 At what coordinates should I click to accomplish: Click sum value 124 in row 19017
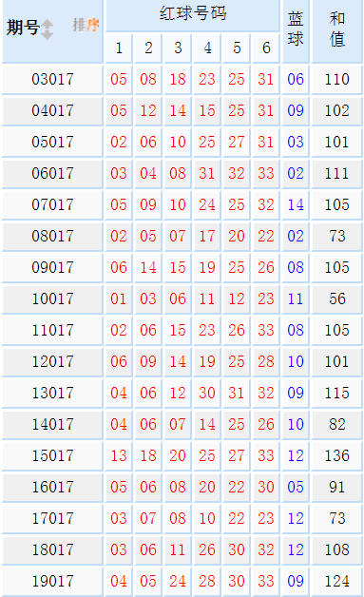click(x=337, y=581)
